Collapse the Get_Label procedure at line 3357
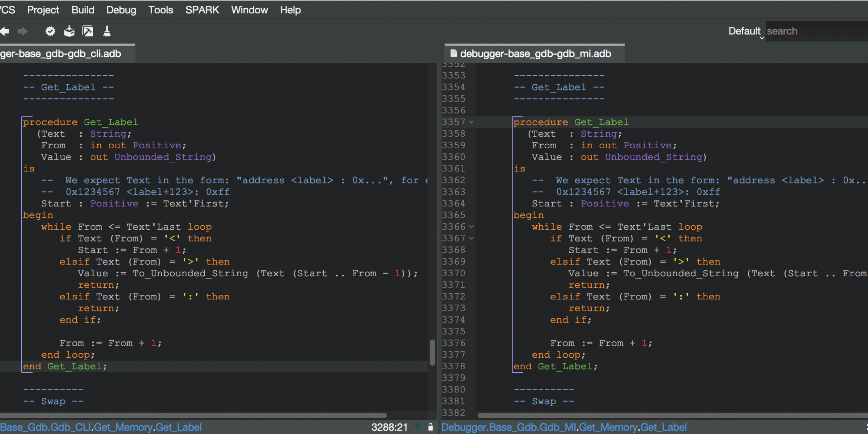868x434 pixels. (471, 122)
